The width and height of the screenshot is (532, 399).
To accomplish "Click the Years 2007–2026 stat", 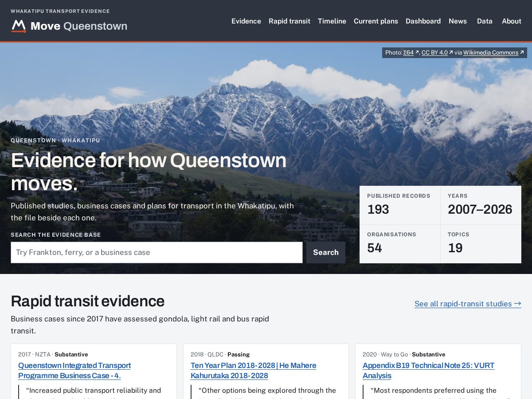I will (481, 205).
